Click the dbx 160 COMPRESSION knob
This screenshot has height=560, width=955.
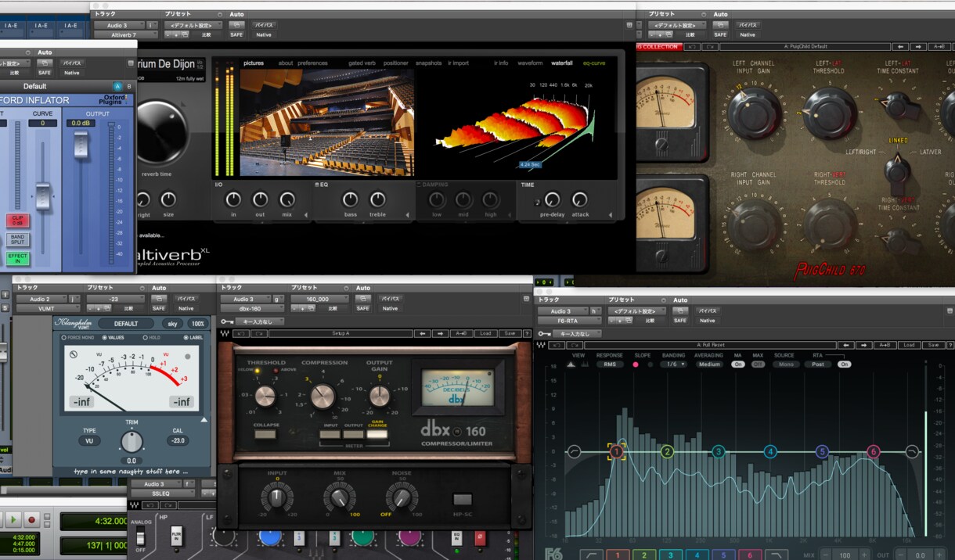[x=323, y=397]
